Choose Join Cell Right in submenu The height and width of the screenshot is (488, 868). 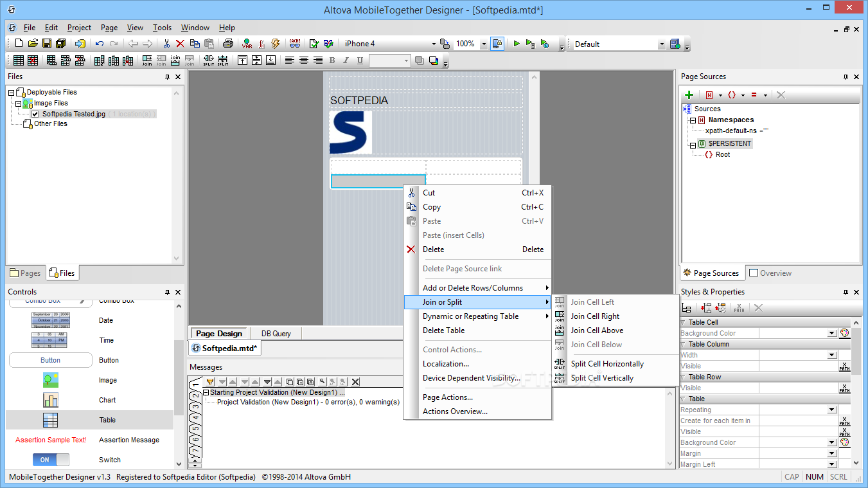point(595,316)
